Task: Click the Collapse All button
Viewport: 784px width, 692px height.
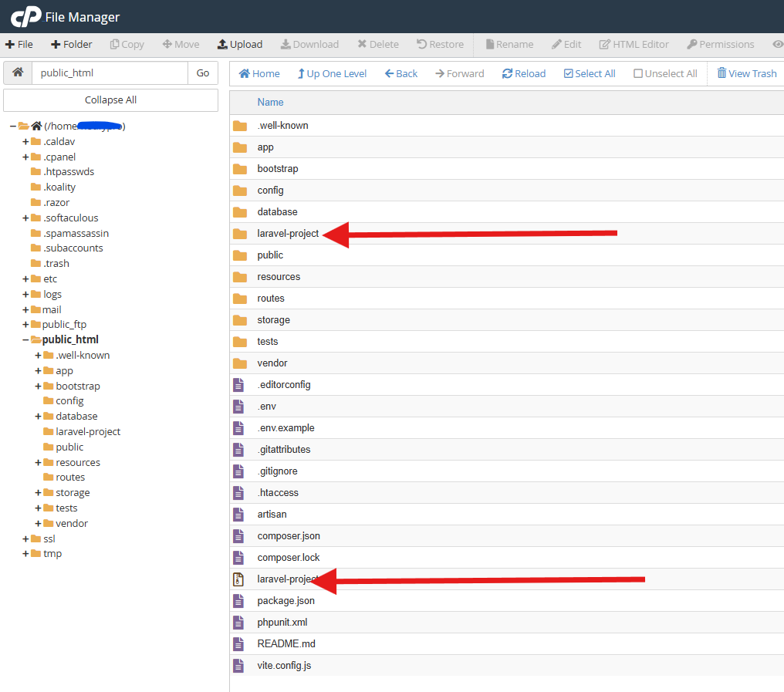Action: [x=110, y=100]
